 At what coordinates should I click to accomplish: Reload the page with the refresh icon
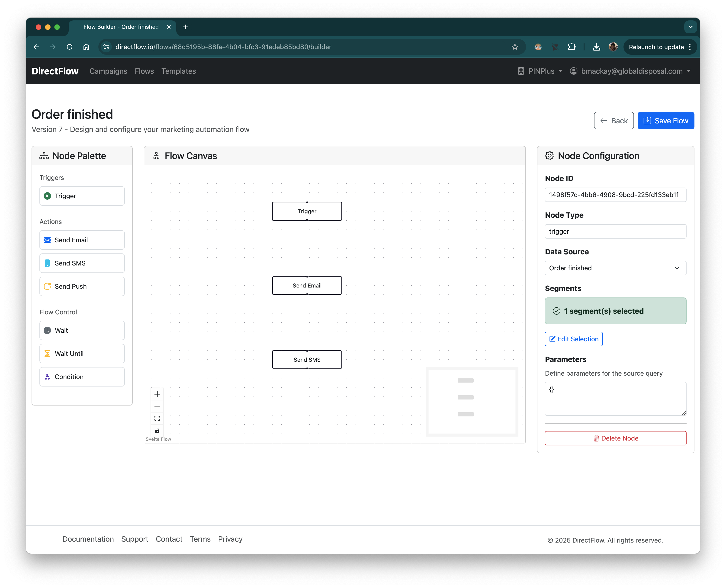coord(69,47)
